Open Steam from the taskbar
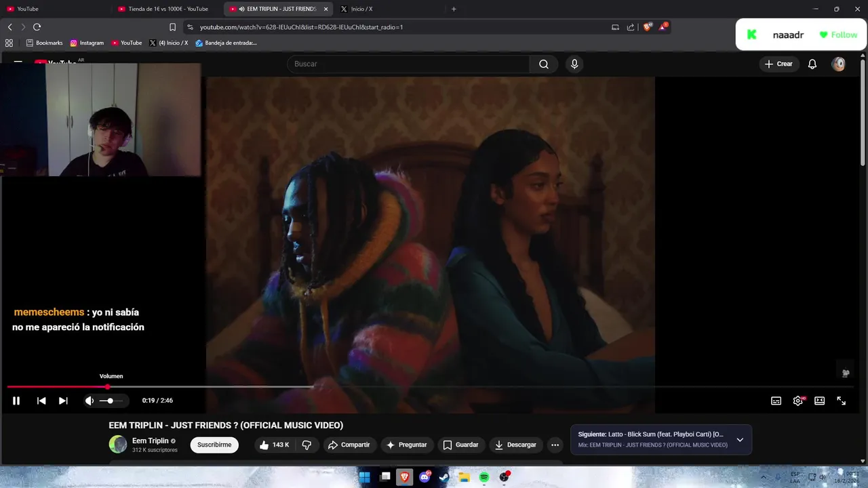The height and width of the screenshot is (488, 868). pyautogui.click(x=444, y=477)
